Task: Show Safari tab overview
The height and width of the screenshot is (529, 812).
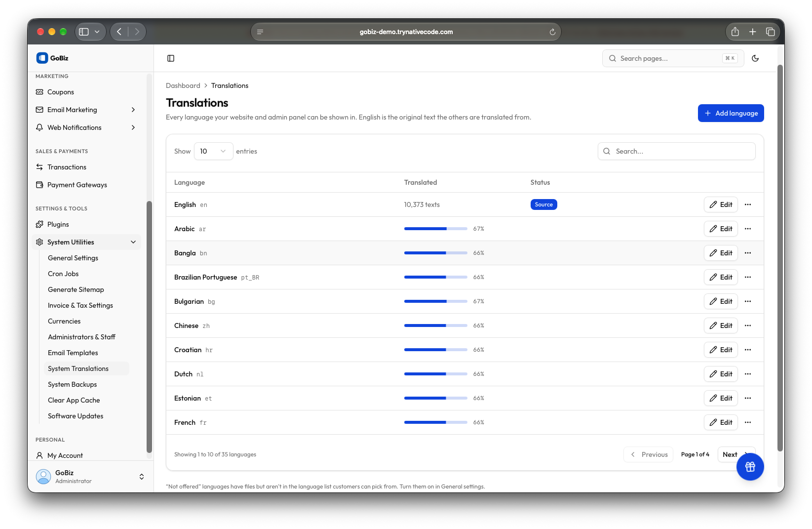Action: [770, 32]
